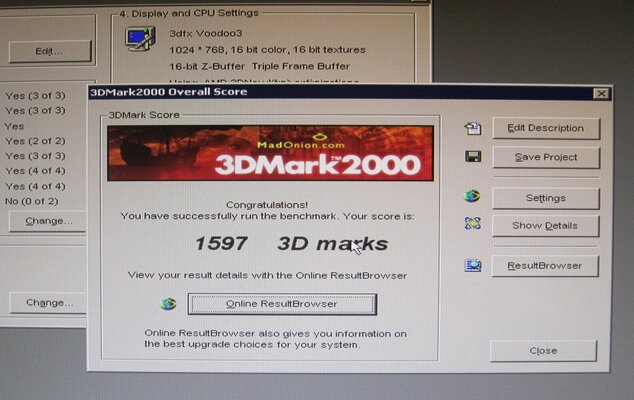Open the Edit Description dialog
Viewport: 634px width, 400px height.
click(545, 128)
